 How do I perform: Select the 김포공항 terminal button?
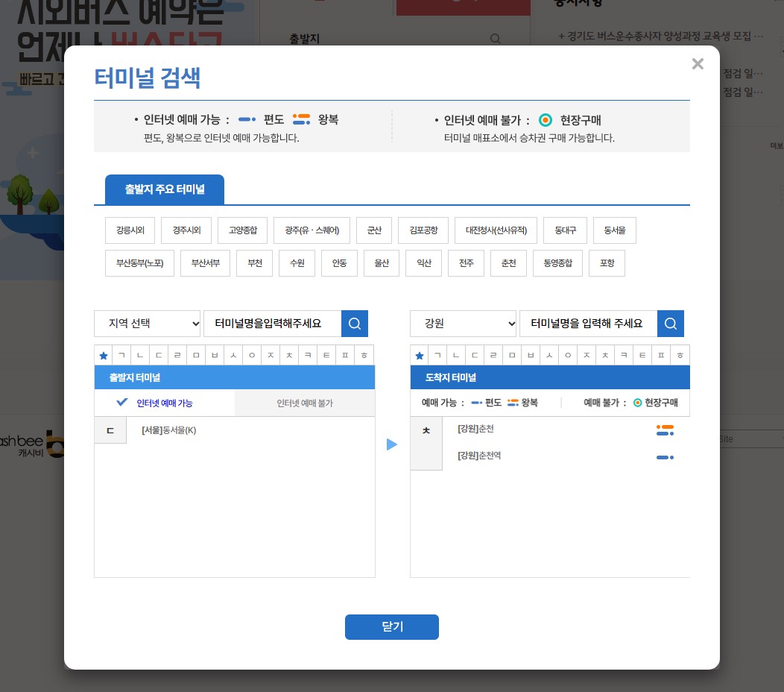[423, 230]
